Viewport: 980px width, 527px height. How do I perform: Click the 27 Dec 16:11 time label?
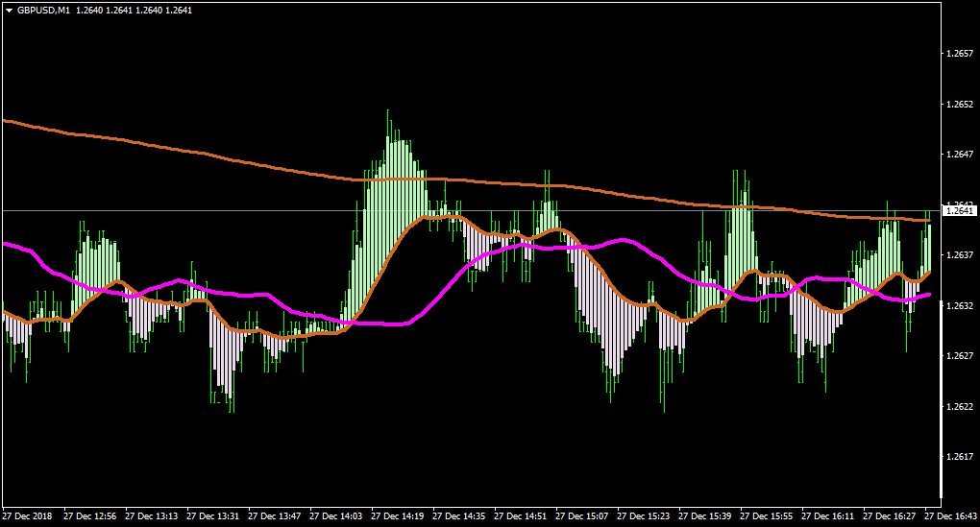827,516
